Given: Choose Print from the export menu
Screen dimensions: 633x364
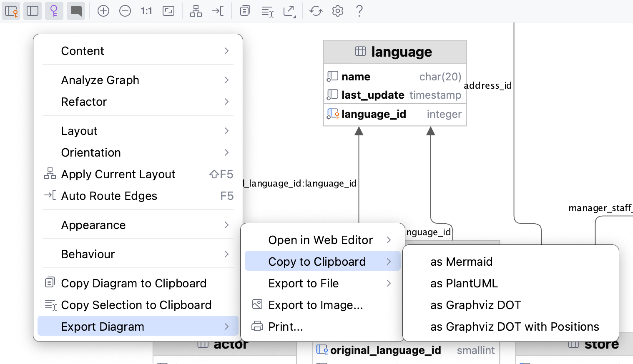Looking at the screenshot, I should [x=286, y=327].
